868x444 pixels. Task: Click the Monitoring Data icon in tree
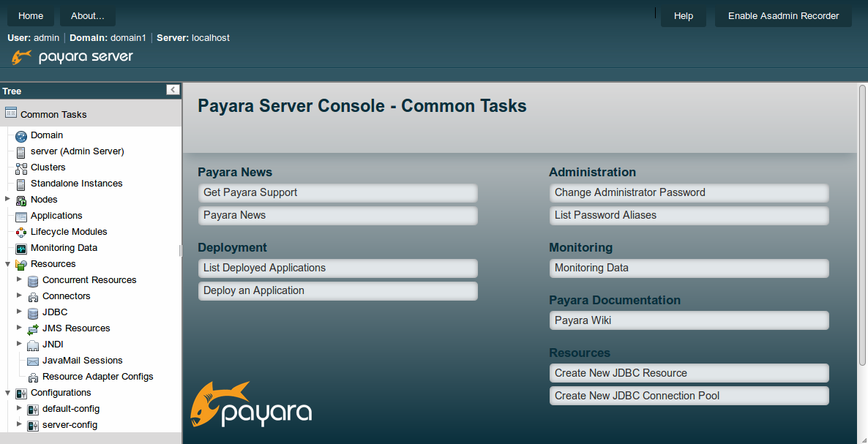point(21,249)
